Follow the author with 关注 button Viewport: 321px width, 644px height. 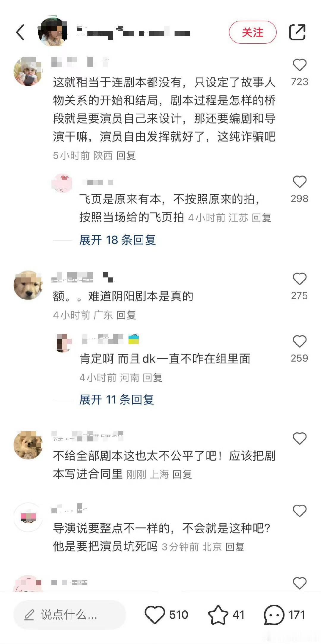253,32
